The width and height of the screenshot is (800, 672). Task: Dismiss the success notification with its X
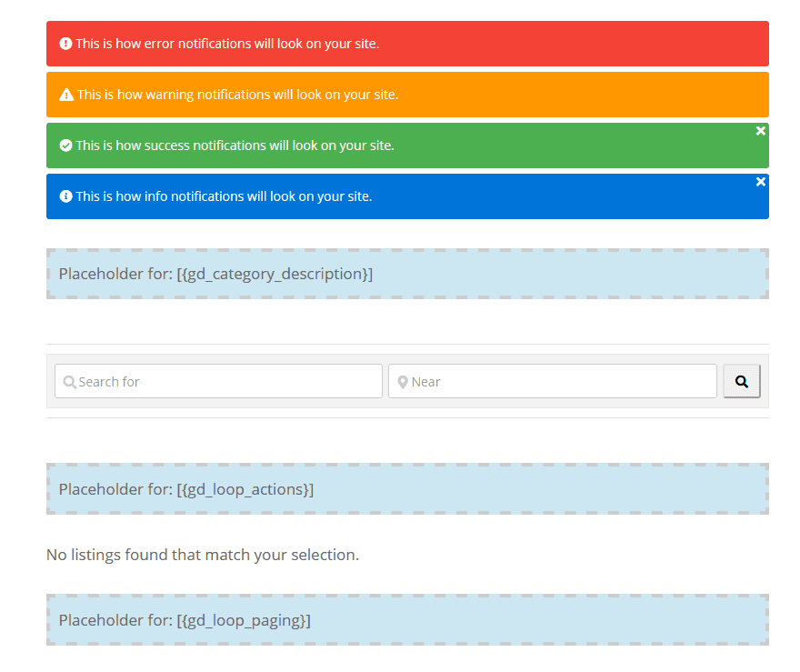[x=760, y=130]
